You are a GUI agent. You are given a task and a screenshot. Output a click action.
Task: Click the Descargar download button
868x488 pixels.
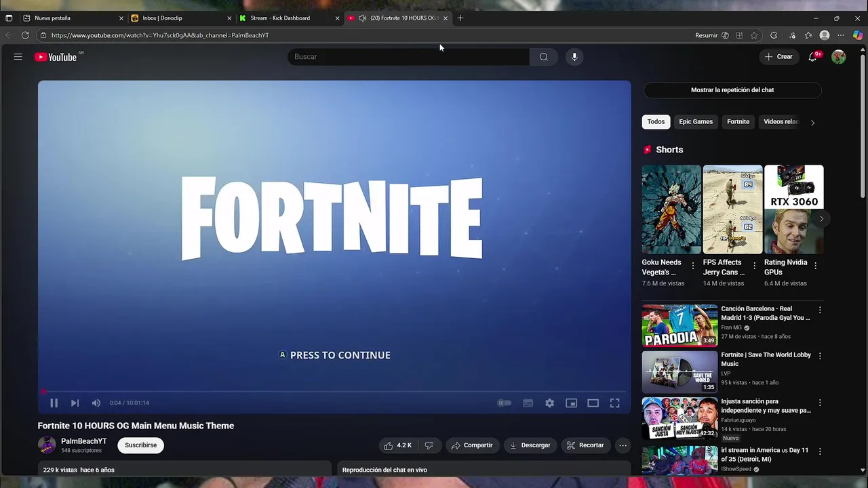(x=530, y=445)
